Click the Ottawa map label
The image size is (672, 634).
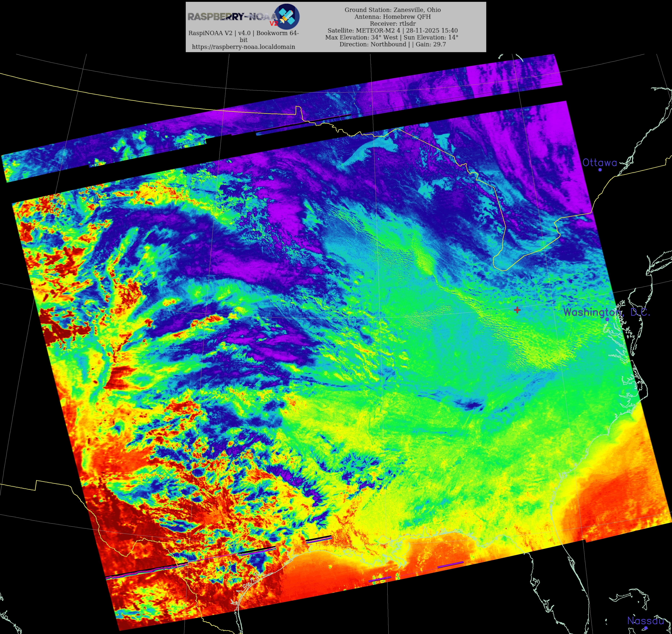pyautogui.click(x=599, y=163)
